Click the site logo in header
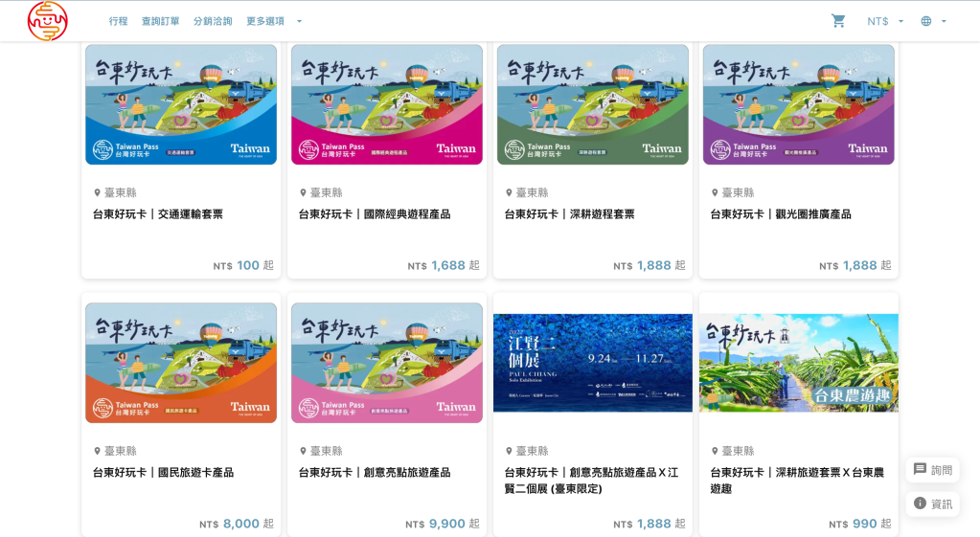Viewport: 980px width, 537px height. click(x=48, y=21)
